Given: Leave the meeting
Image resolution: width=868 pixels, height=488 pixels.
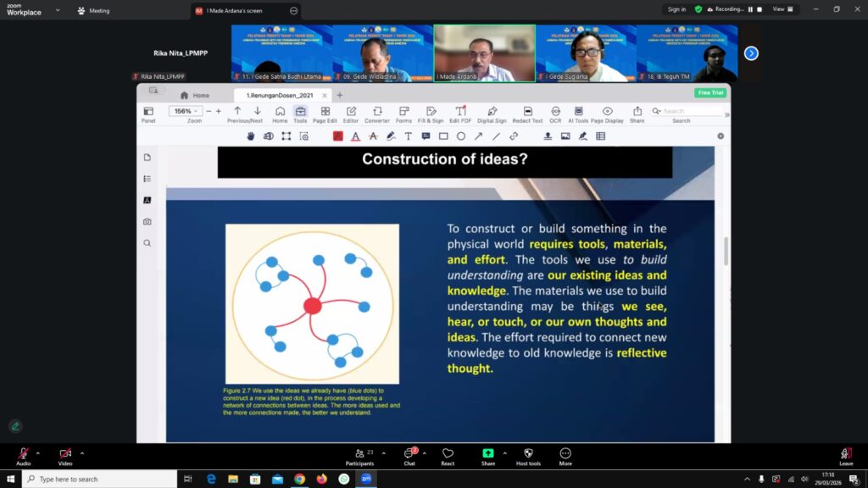Looking at the screenshot, I should 846,454.
